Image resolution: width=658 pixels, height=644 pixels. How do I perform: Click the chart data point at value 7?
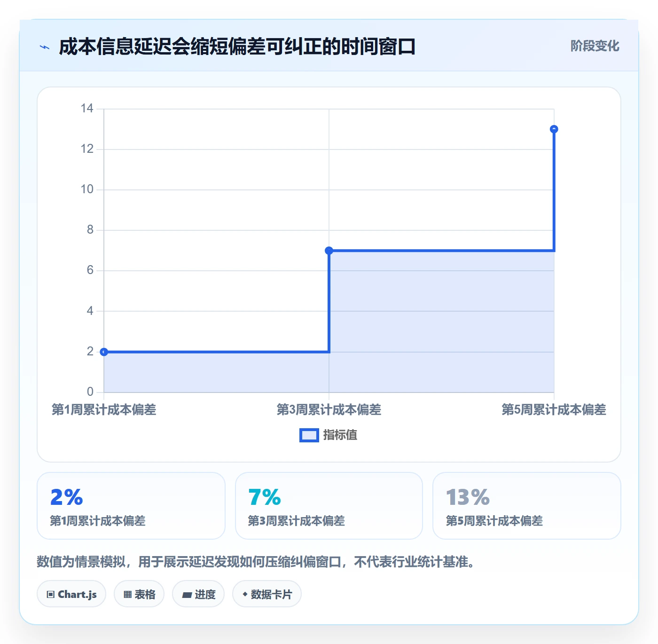(x=329, y=251)
